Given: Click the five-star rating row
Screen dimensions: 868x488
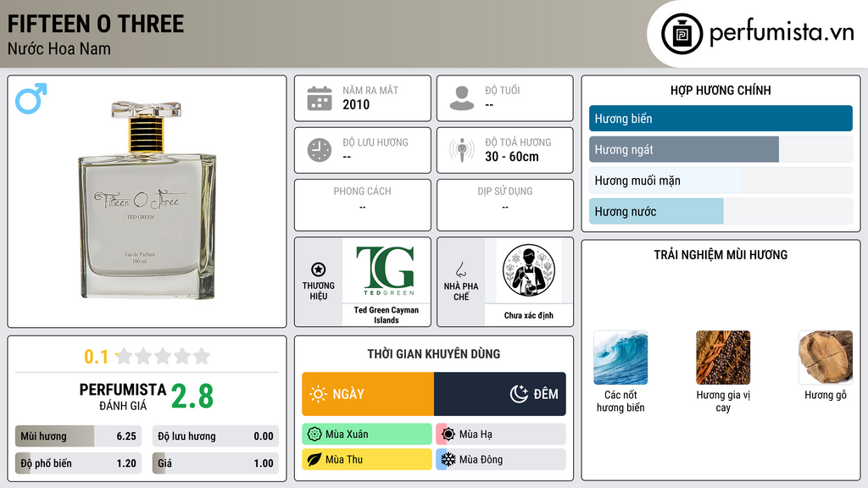Looking at the screenshot, I should tap(164, 356).
